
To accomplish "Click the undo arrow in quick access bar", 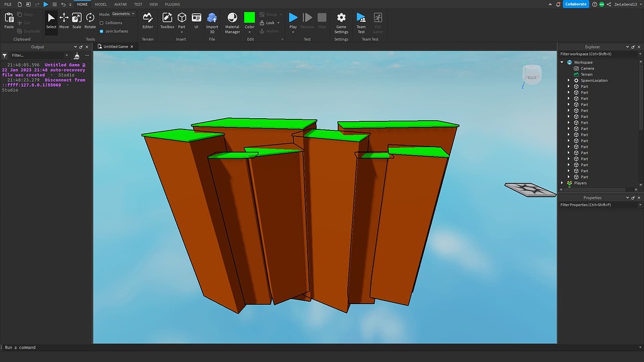I will [x=64, y=4].
